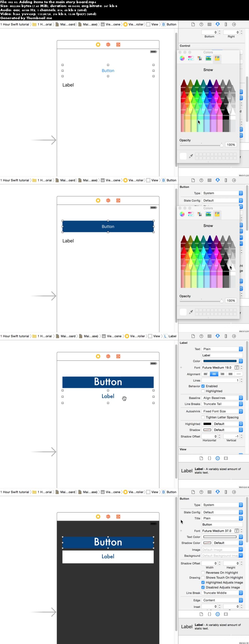Select View Controller yellow icon above the dark canvas
This screenshot has height=644, width=249.
pyautogui.click(x=98, y=516)
